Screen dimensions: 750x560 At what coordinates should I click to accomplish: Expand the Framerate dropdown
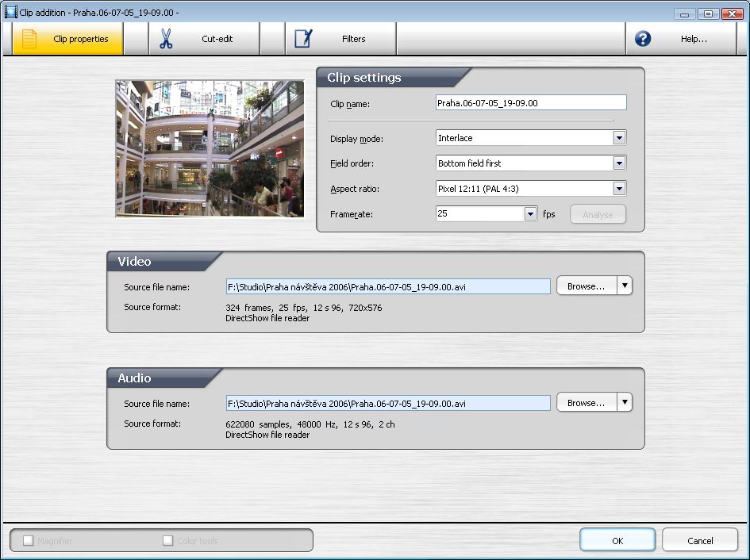[x=530, y=214]
